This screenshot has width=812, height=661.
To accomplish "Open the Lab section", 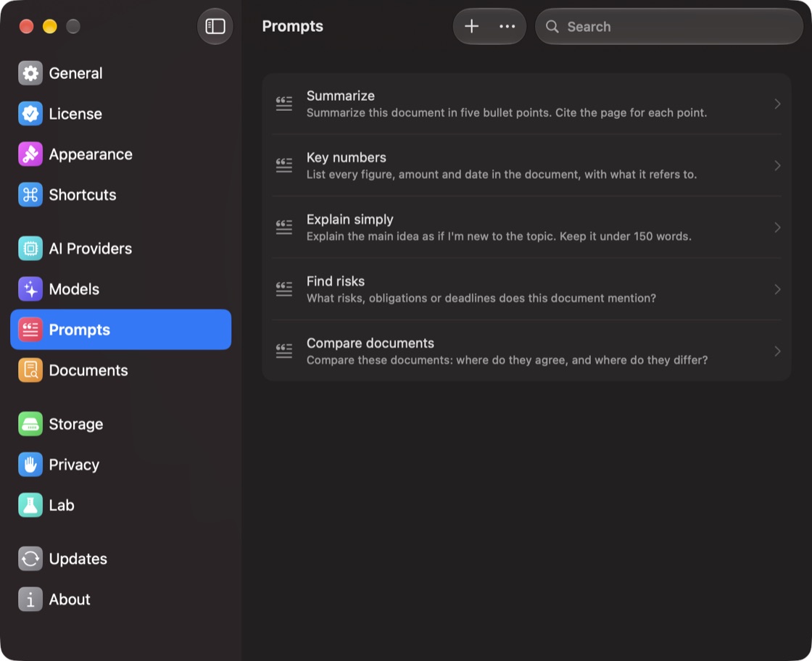I will [x=120, y=505].
